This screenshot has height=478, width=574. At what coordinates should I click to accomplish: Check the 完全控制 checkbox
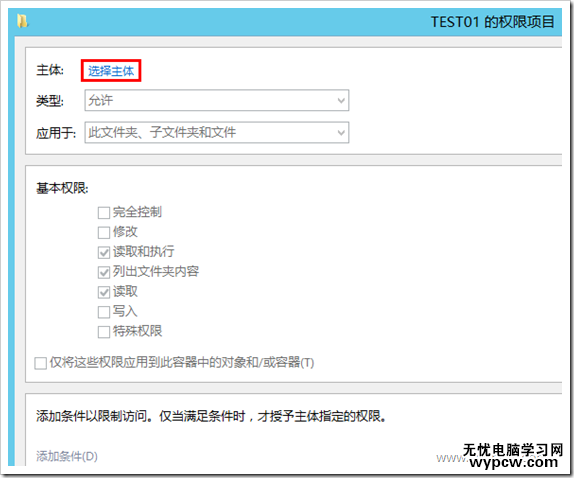pyautogui.click(x=104, y=212)
